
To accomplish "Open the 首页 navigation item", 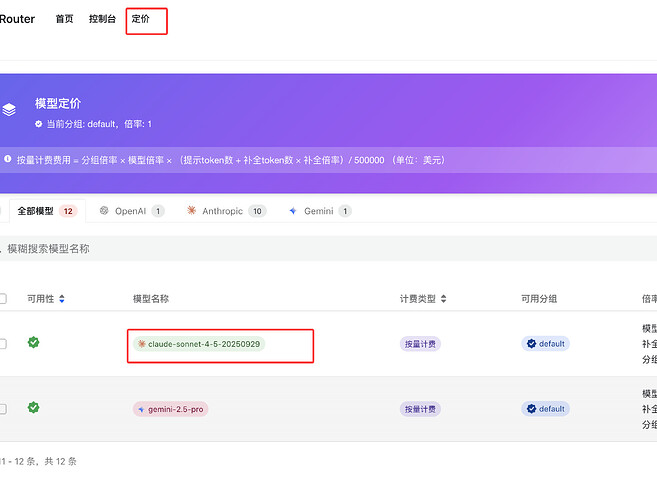I will (x=64, y=19).
